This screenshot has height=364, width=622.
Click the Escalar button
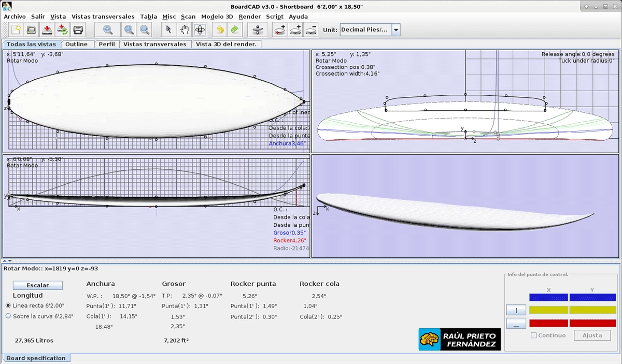(37, 285)
